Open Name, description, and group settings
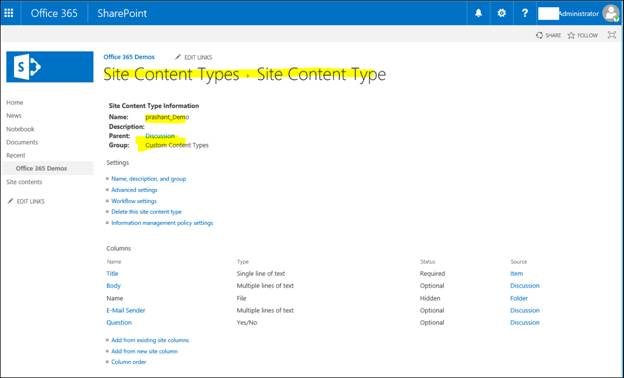Screen dimensions: 624x378 tap(149, 179)
